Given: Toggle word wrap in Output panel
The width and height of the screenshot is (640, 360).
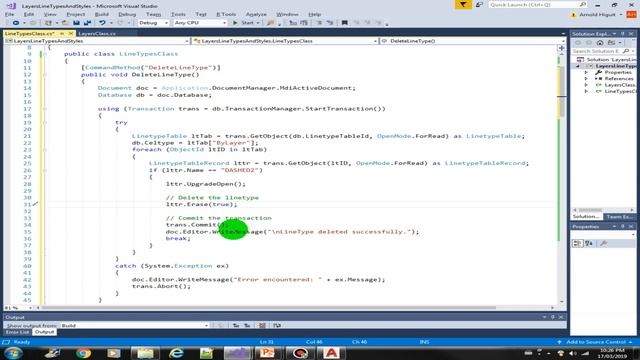Looking at the screenshot, I should coord(277,326).
